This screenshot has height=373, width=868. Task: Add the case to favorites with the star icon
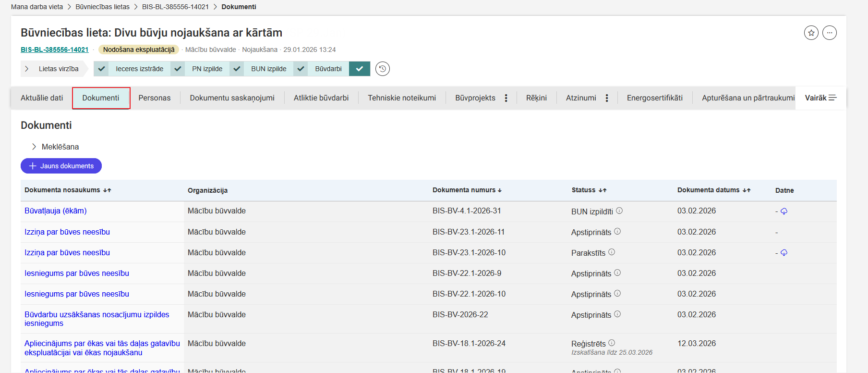[811, 33]
